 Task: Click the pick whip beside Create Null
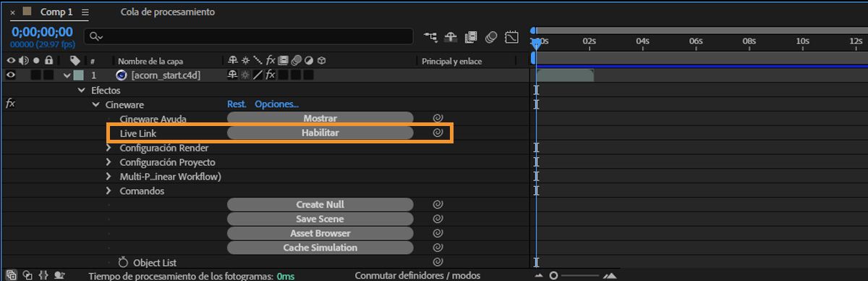click(x=437, y=205)
